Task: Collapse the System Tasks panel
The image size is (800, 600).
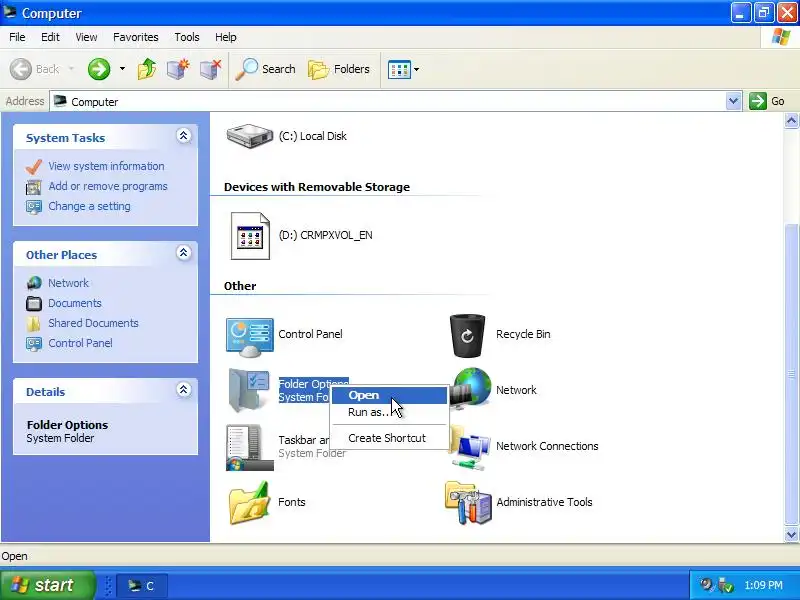Action: 184,136
